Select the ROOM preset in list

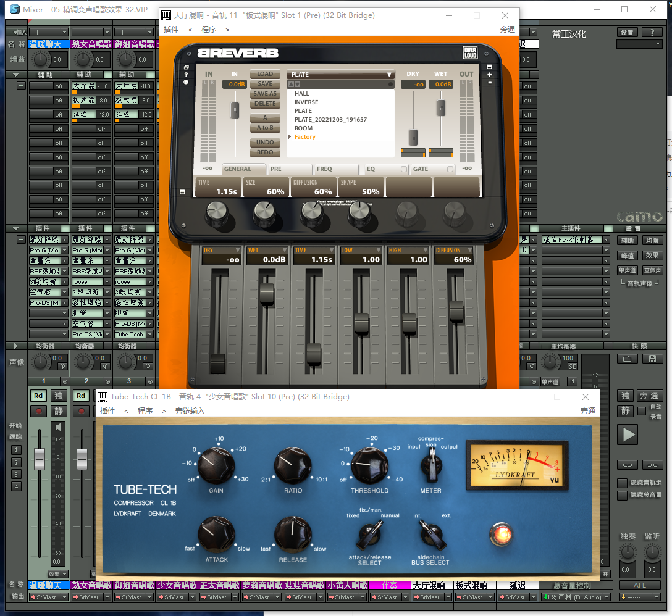pyautogui.click(x=303, y=128)
